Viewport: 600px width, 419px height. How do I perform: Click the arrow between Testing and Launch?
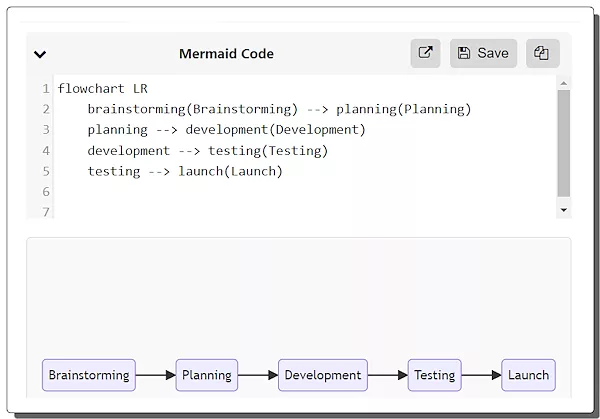481,375
